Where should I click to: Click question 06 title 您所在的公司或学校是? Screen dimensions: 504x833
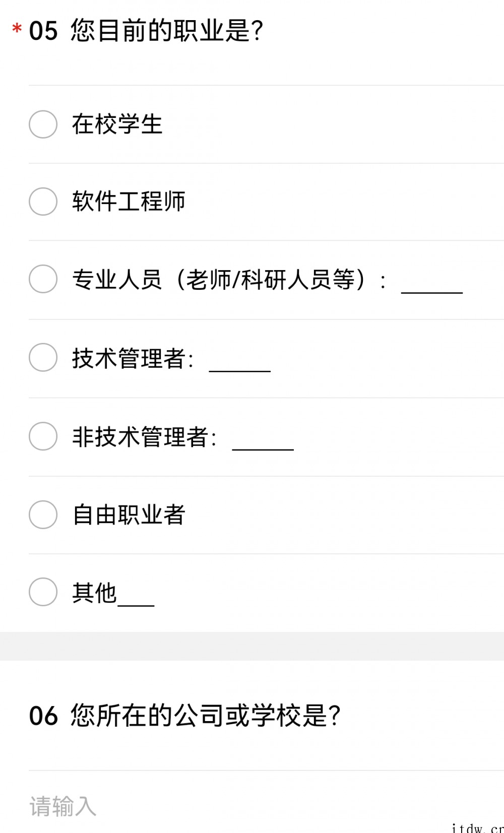tap(205, 716)
